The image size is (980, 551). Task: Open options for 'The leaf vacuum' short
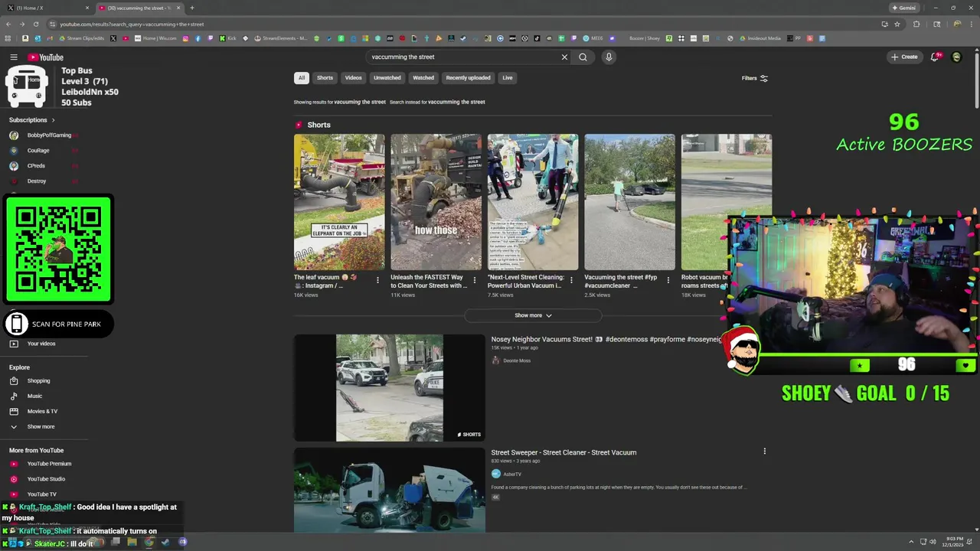pos(377,281)
